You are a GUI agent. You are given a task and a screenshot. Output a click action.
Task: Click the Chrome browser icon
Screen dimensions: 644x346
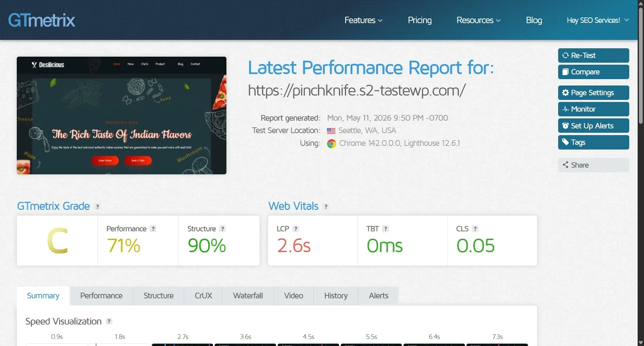[331, 144]
